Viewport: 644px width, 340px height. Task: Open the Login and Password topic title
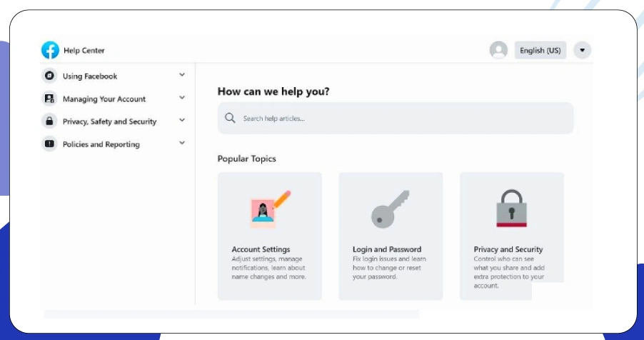[x=387, y=249]
